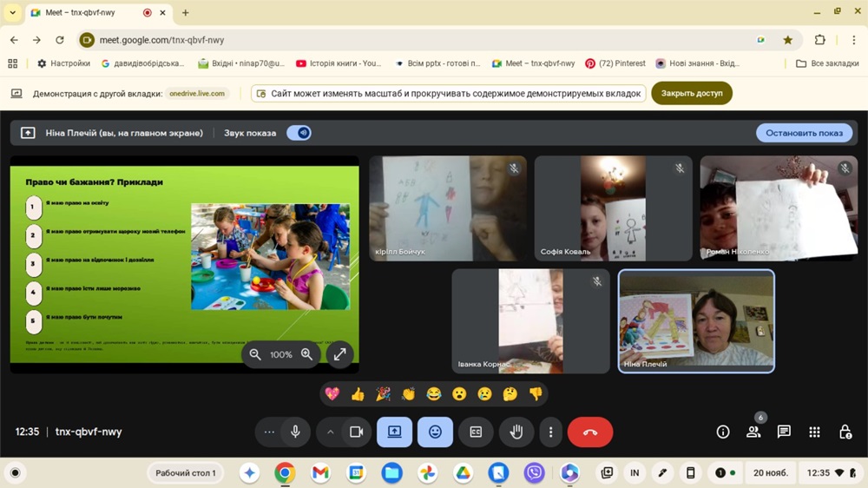Image resolution: width=868 pixels, height=488 pixels.
Task: Open audio settings three-dot menu beside microphone
Action: pyautogui.click(x=269, y=432)
